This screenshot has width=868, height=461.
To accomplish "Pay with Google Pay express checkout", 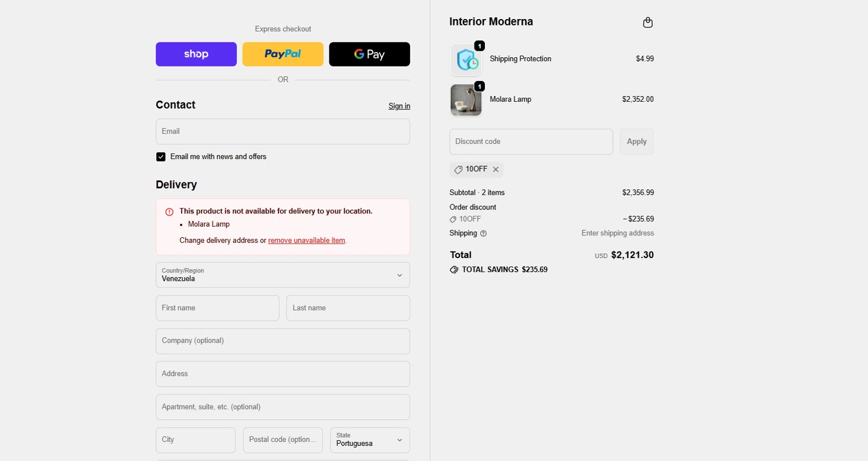I will [x=370, y=54].
